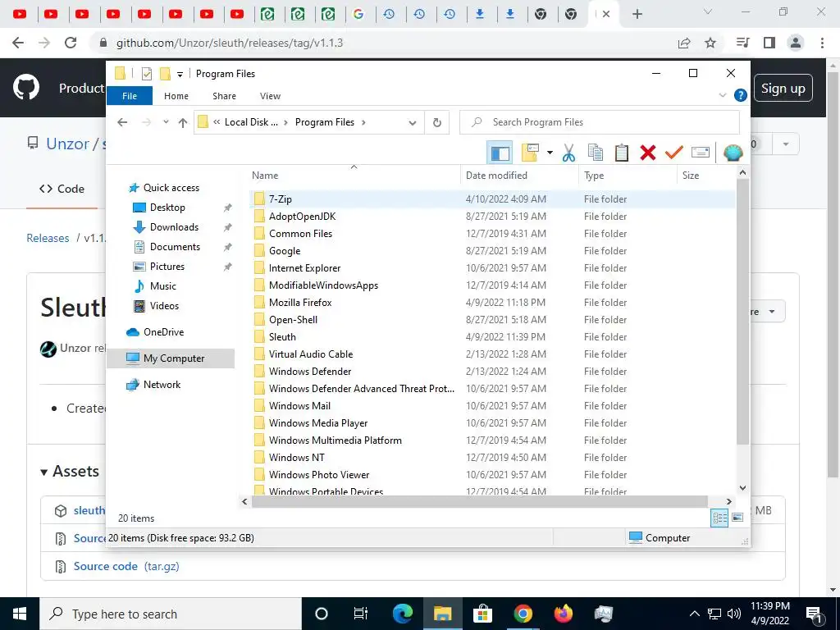This screenshot has height=630, width=840.
Task: Sort by the Name column header
Action: [354, 176]
